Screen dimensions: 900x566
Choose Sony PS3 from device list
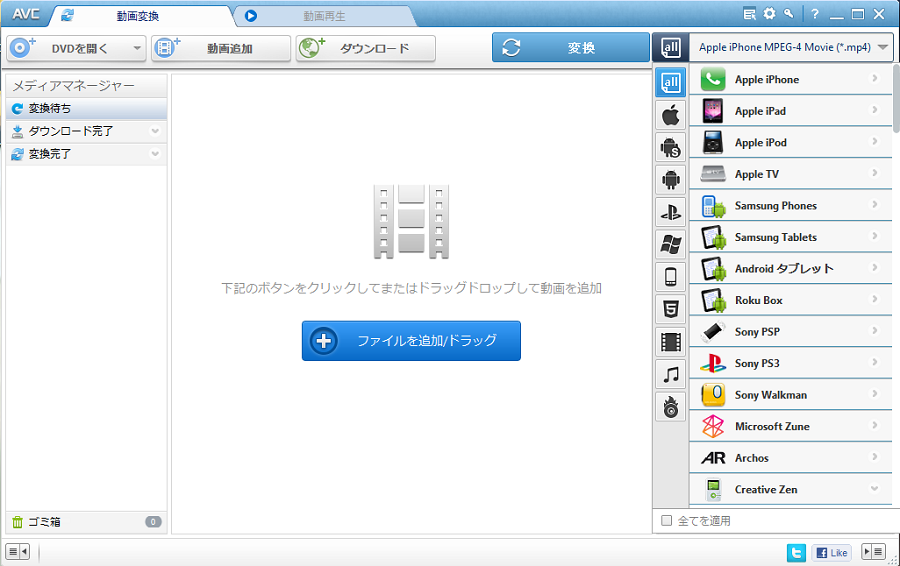tap(790, 363)
